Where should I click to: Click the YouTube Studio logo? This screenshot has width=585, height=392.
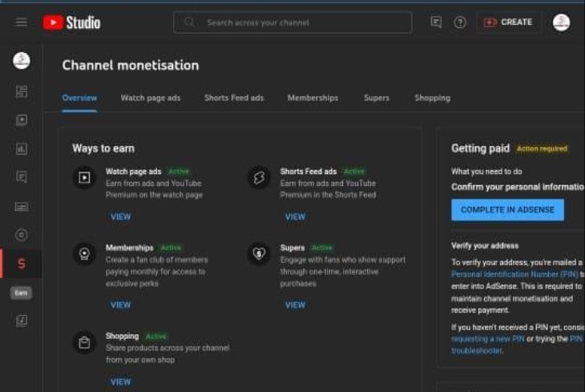pyautogui.click(x=71, y=22)
